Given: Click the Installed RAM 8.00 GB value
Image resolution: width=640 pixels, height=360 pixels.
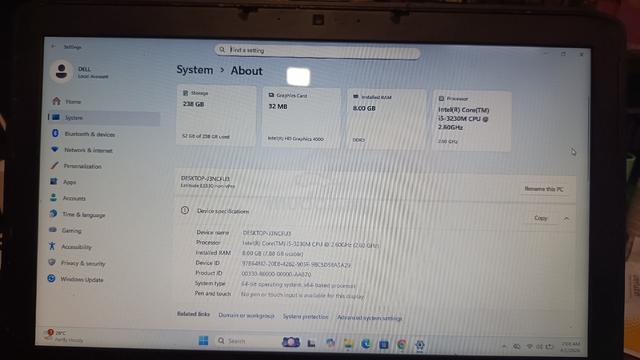Looking at the screenshot, I should [x=272, y=253].
